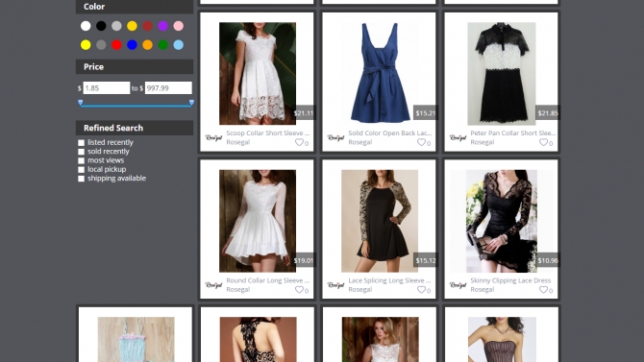The image size is (644, 362).
Task: Select the light blue color swatch
Action: pos(178,45)
